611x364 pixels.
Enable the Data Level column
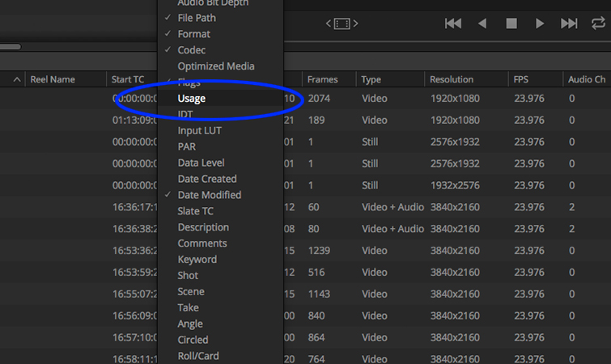pyautogui.click(x=220, y=163)
